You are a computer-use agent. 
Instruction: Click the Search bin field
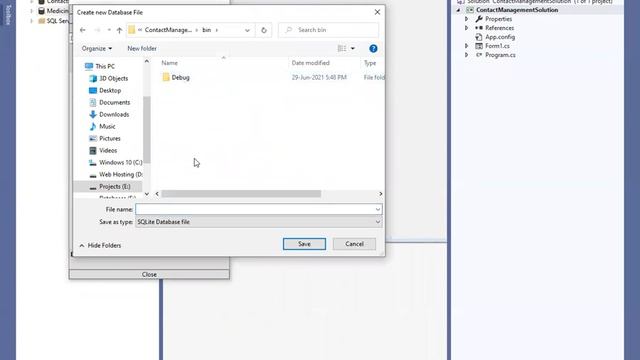point(329,30)
